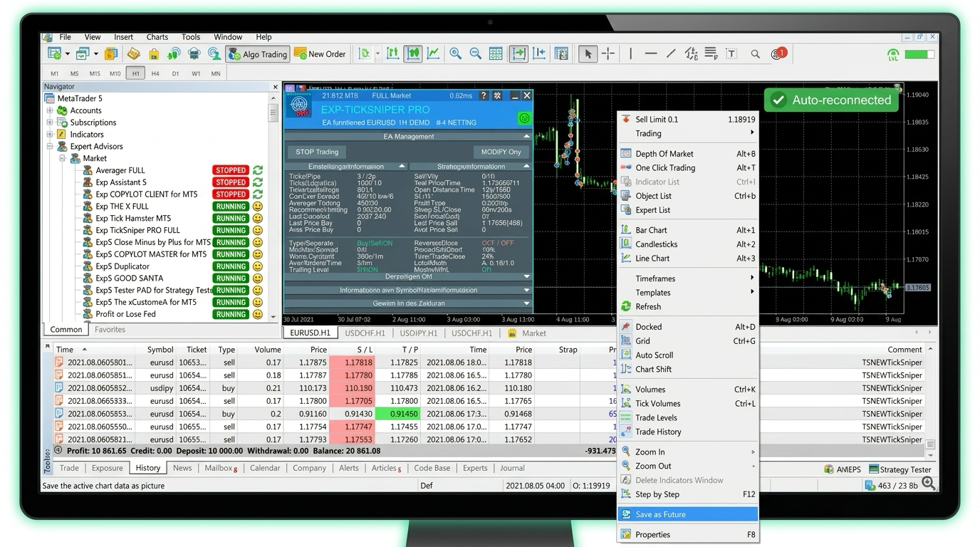980x547 pixels.
Task: Click the profiles icon in the toolbar
Action: pos(83,53)
